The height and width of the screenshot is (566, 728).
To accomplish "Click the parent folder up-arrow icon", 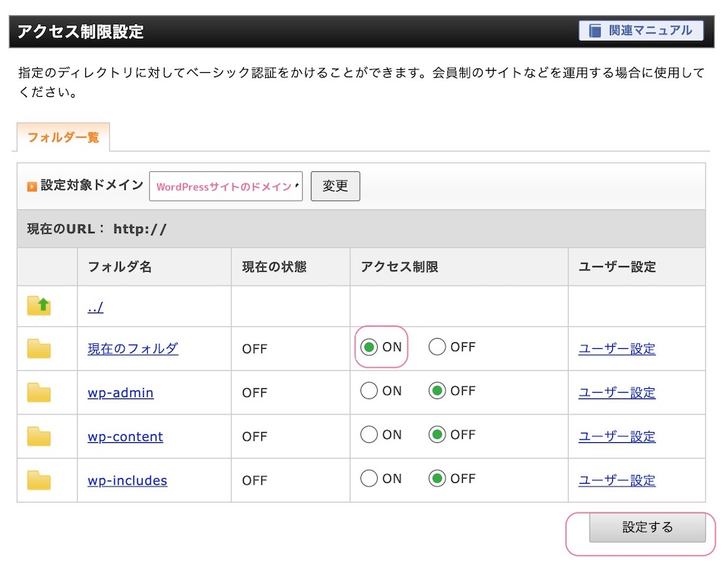I will coord(39,306).
